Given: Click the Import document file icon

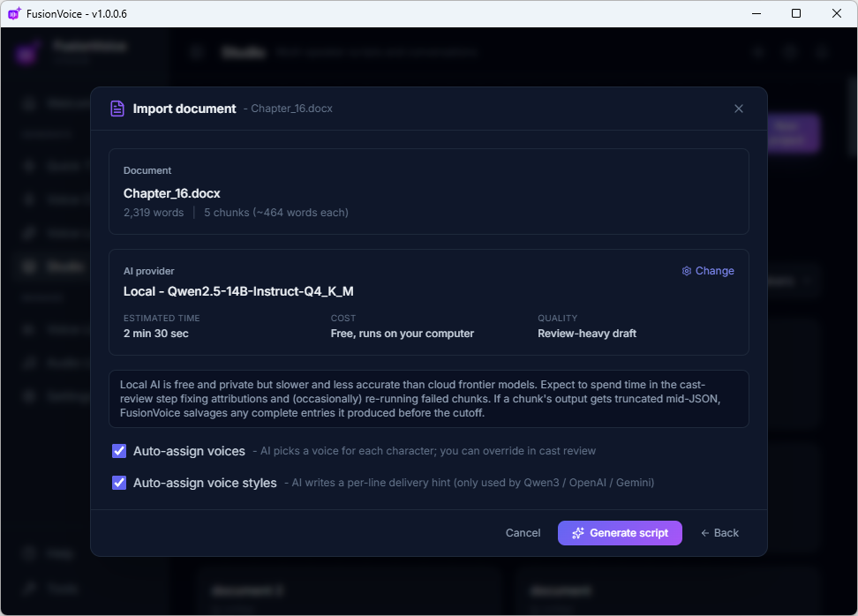Looking at the screenshot, I should (117, 109).
